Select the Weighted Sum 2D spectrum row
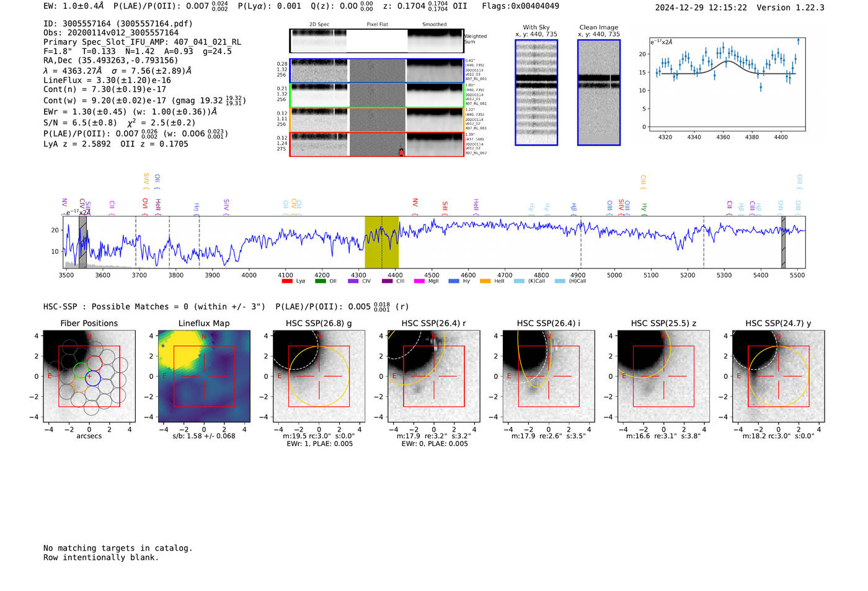Screen dimensions: 868x591 (376, 41)
